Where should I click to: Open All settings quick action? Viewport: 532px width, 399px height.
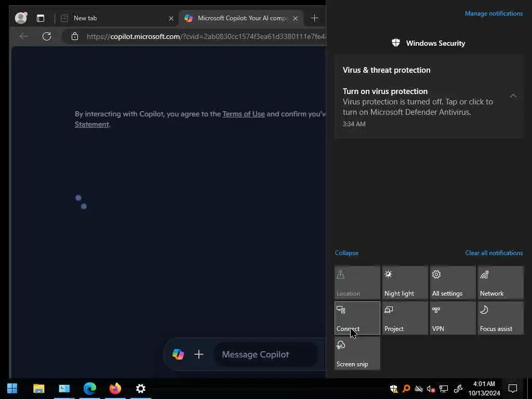453,283
